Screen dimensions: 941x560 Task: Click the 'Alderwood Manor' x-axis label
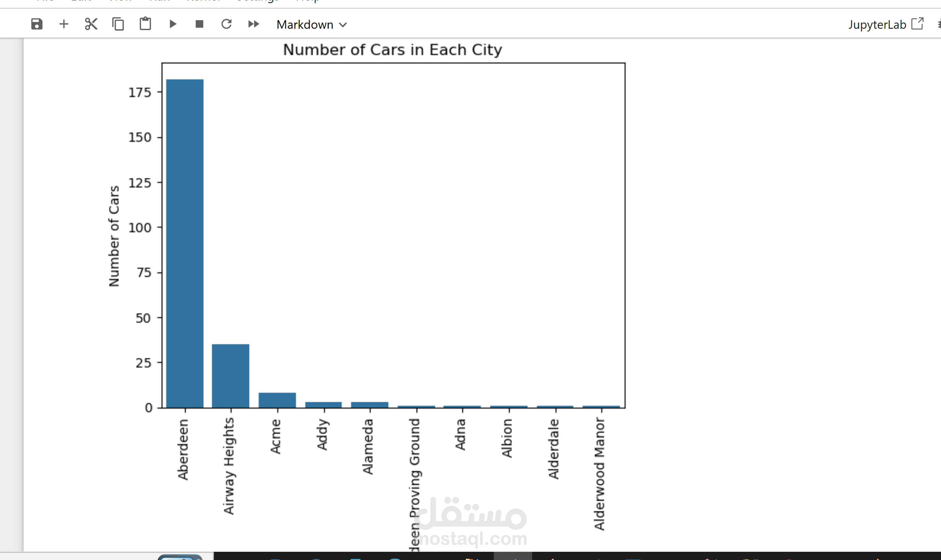point(600,473)
